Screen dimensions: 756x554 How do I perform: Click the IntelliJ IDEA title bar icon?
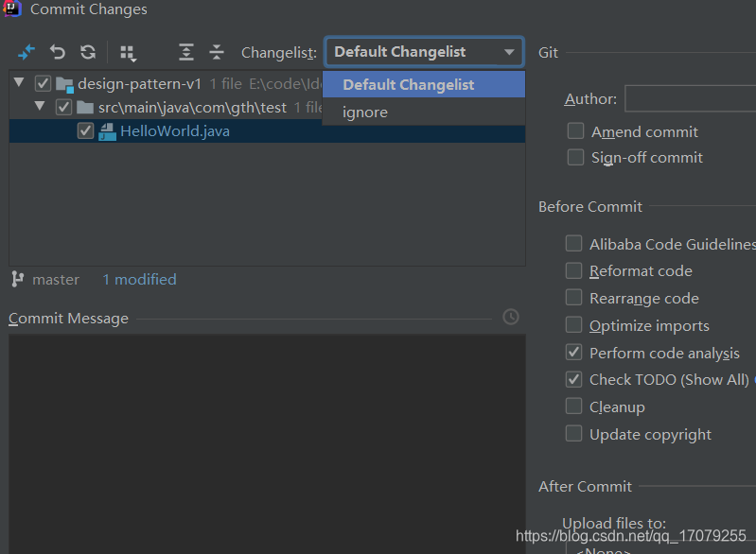pyautogui.click(x=12, y=9)
